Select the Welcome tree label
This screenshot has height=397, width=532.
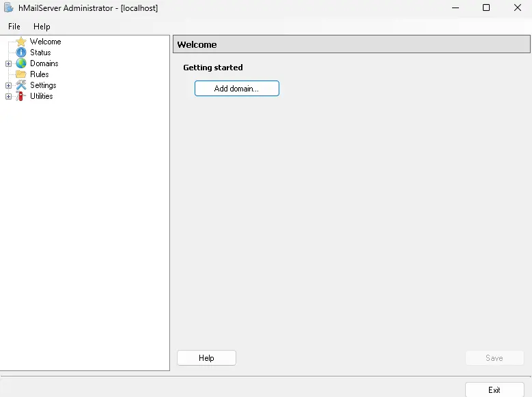point(46,42)
